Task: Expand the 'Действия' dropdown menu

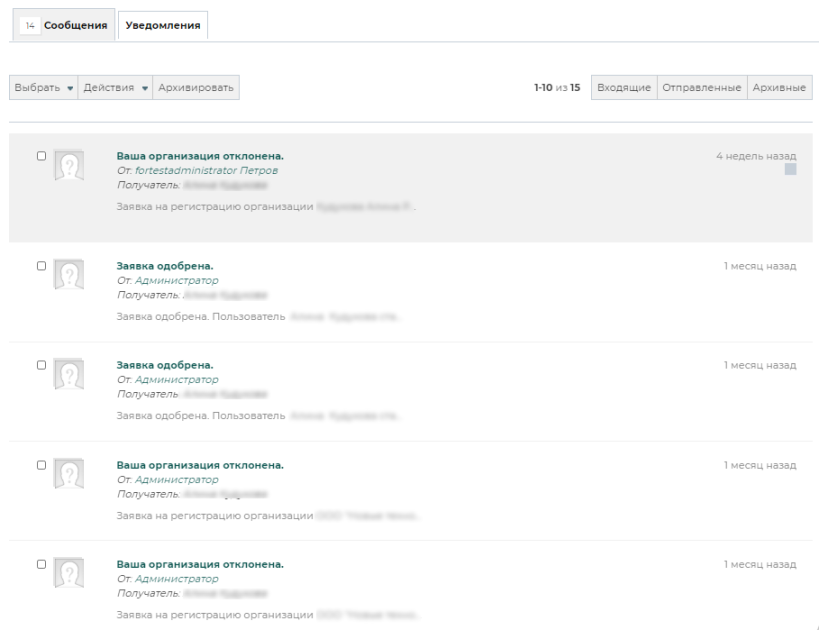Action: [116, 88]
